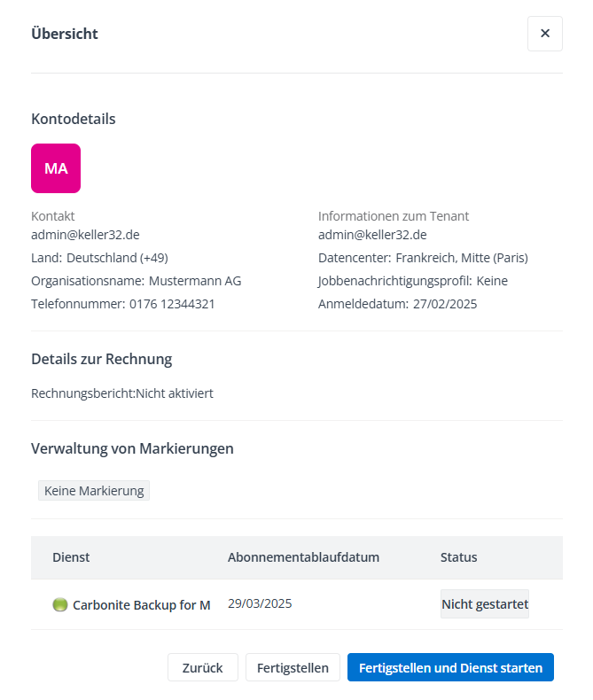Click the phone number 0176 12344321
This screenshot has height=700, width=593.
click(x=172, y=304)
